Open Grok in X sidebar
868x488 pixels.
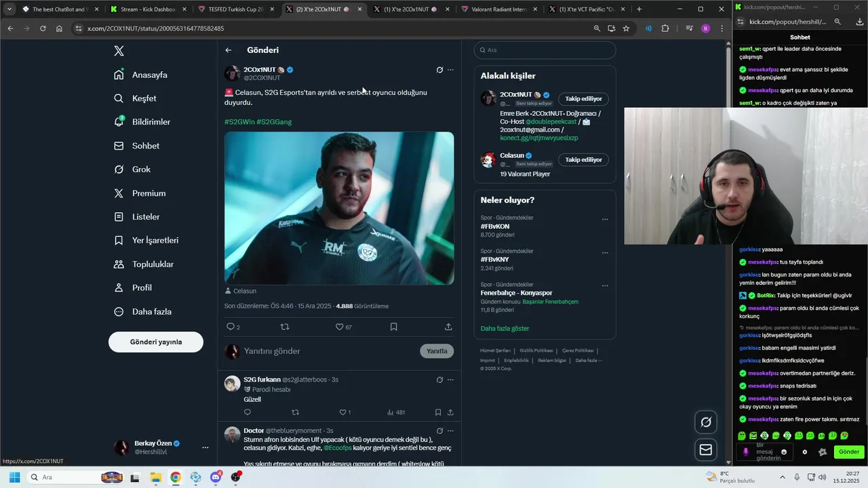coord(133,169)
